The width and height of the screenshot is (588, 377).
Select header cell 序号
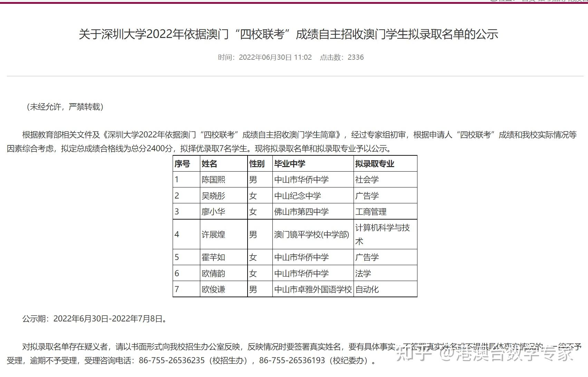(186, 164)
